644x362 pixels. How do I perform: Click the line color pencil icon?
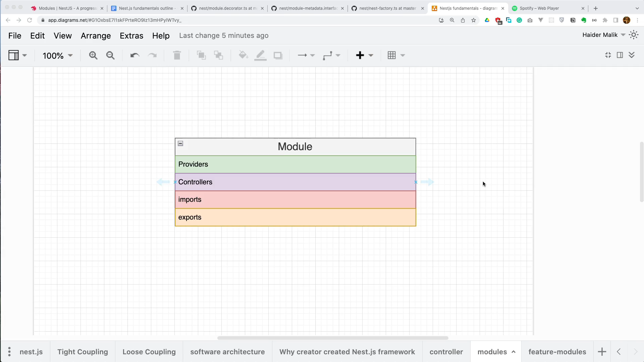tap(260, 56)
